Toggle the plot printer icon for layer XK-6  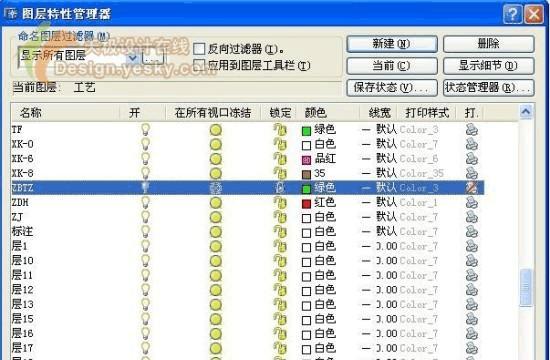tap(471, 159)
